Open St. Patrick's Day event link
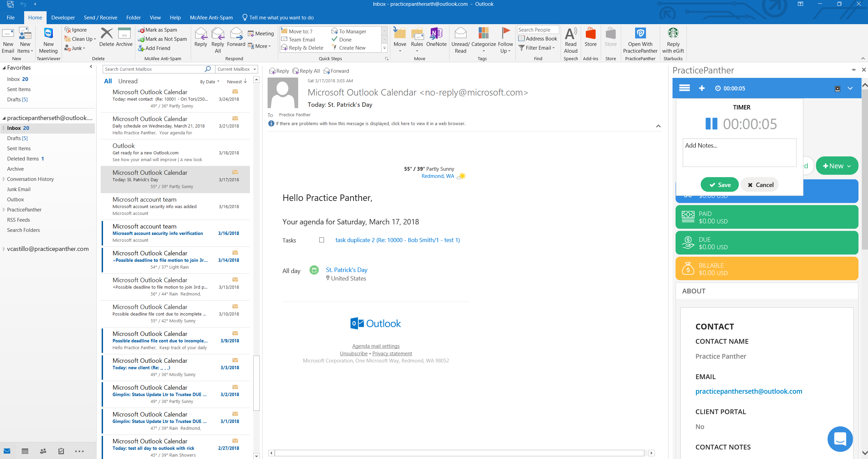The width and height of the screenshot is (868, 459). [346, 270]
